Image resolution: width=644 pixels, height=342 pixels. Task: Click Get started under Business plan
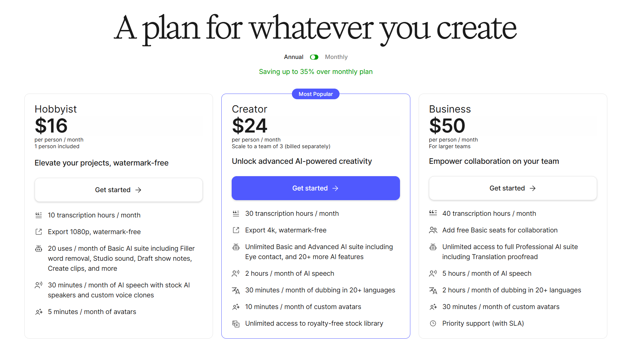513,188
